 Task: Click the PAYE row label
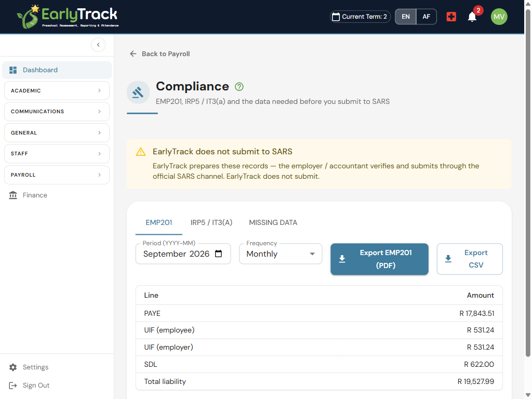[152, 313]
